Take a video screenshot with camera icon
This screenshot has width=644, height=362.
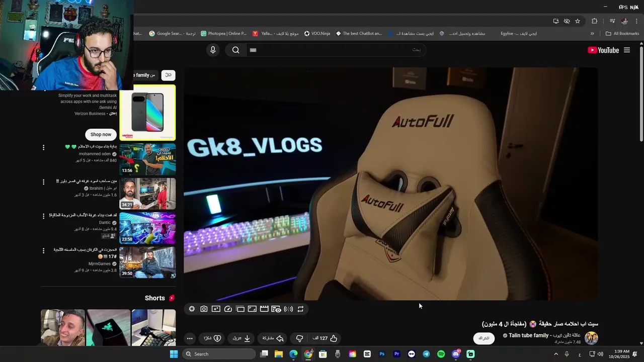[x=204, y=309]
